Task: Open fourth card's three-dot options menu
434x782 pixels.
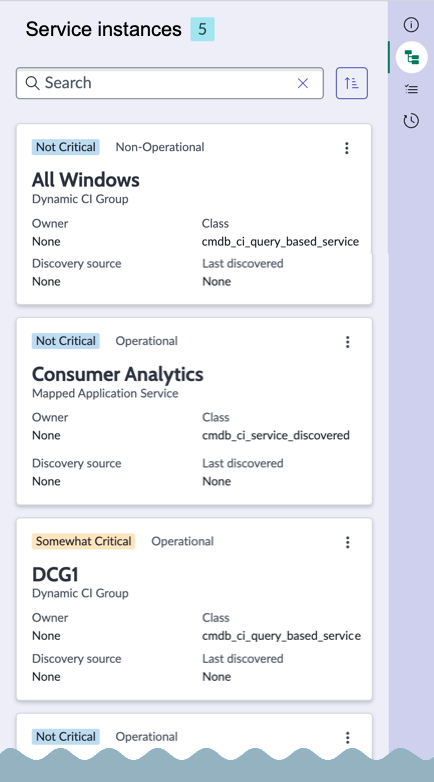Action: 348,738
